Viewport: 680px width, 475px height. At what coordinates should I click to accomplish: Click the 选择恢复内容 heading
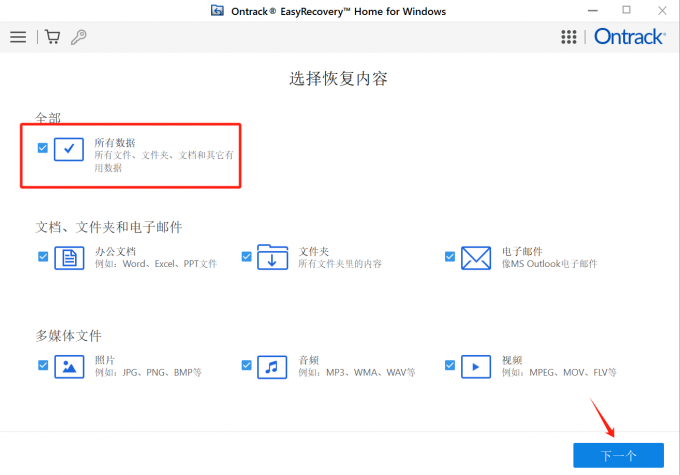[x=338, y=79]
